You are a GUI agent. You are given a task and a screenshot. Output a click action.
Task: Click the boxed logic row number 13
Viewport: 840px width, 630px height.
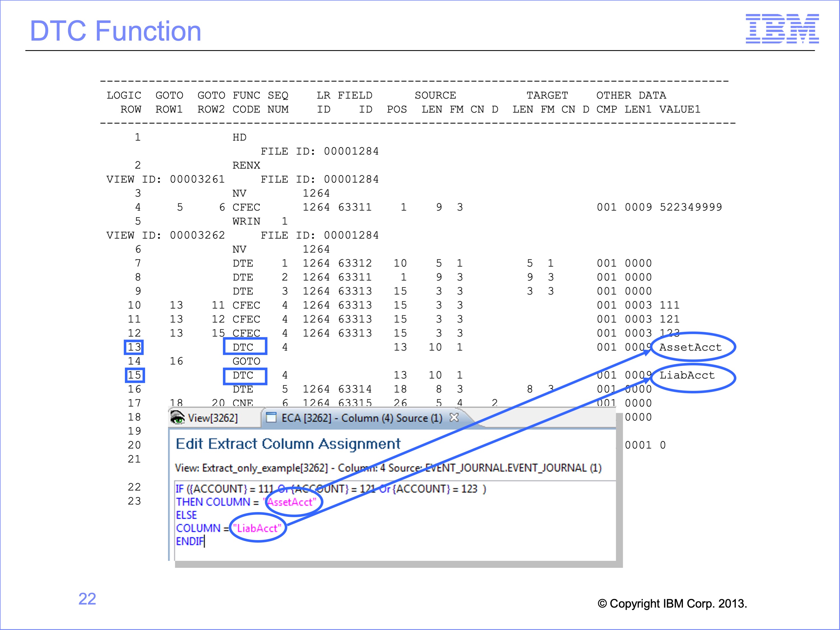134,347
